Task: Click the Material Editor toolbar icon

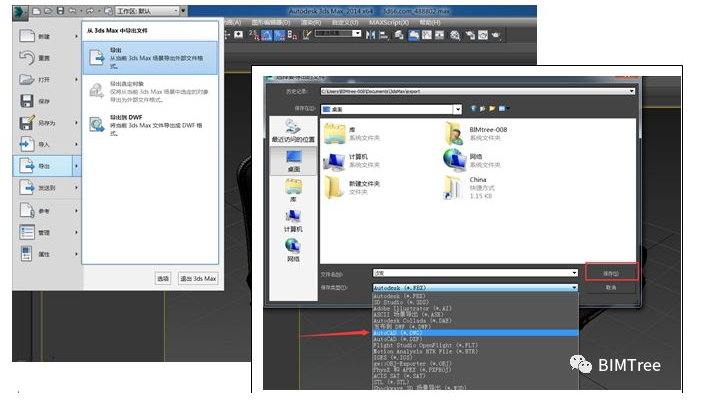Action: tap(455, 34)
